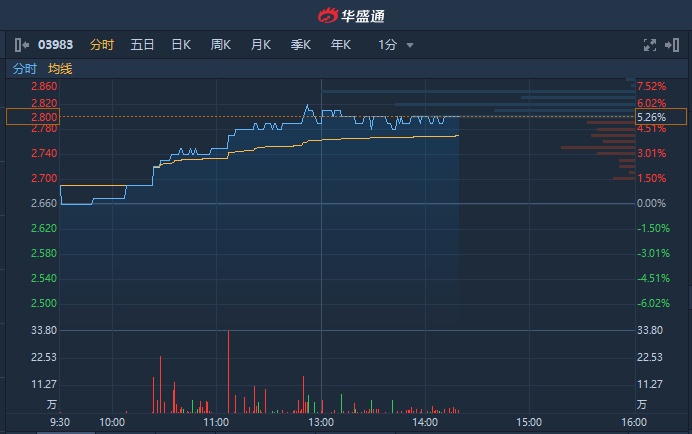Click the collapse sidebar icon beside 03983
692x434 pixels.
[21, 45]
